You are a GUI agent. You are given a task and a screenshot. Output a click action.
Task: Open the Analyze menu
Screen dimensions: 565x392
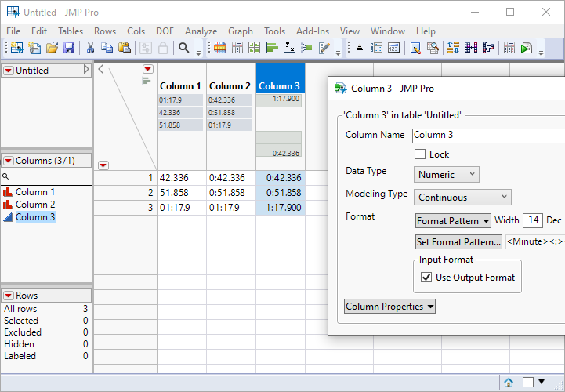201,31
